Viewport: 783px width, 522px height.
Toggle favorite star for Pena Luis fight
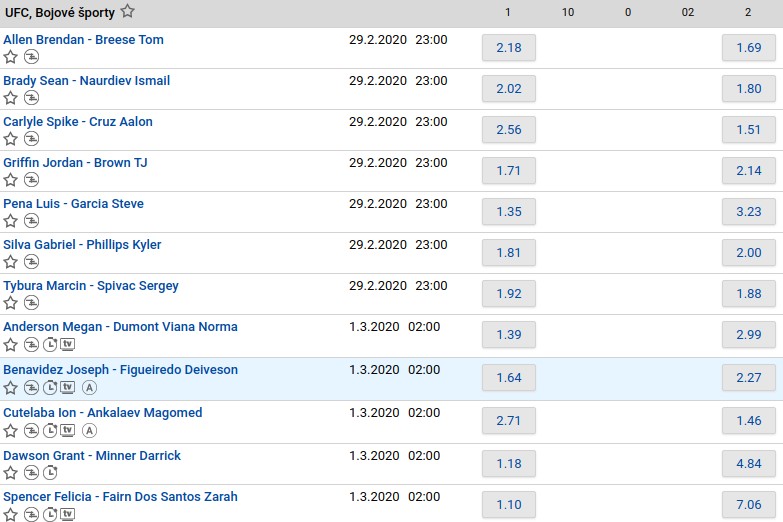[11, 221]
